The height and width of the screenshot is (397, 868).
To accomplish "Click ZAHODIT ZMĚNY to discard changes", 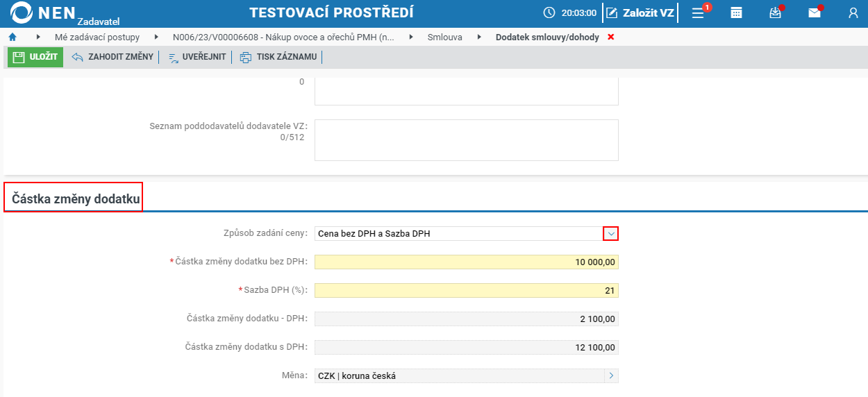I will (112, 57).
